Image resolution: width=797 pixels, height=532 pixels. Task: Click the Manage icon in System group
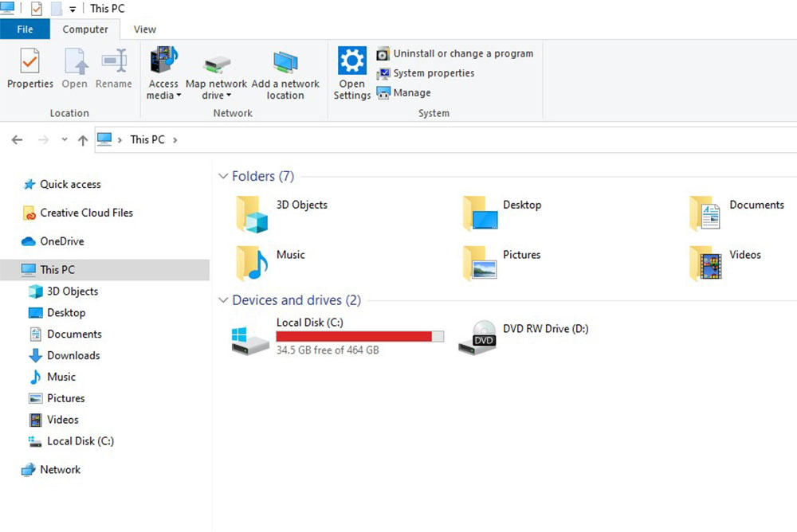point(386,92)
